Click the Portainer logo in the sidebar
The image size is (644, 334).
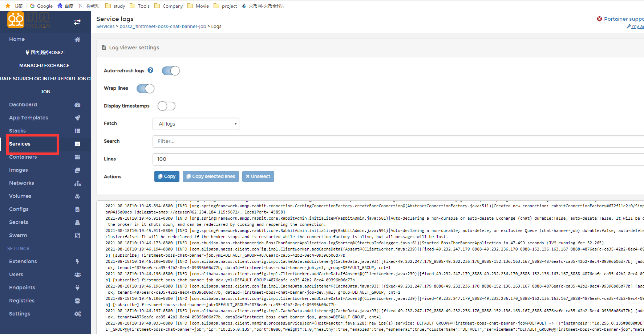(x=29, y=20)
